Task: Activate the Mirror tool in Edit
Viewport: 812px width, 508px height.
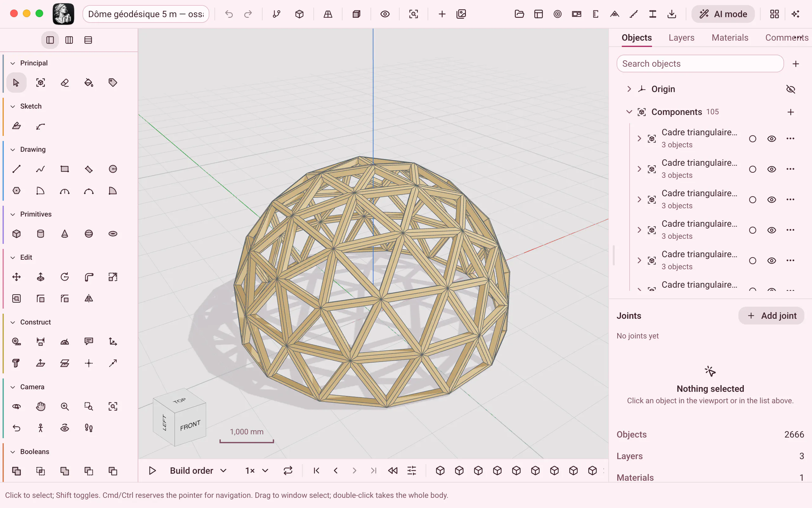Action: click(88, 298)
